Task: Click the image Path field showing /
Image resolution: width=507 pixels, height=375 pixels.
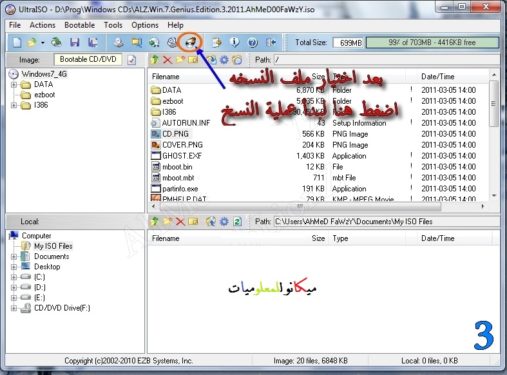Action: point(387,60)
